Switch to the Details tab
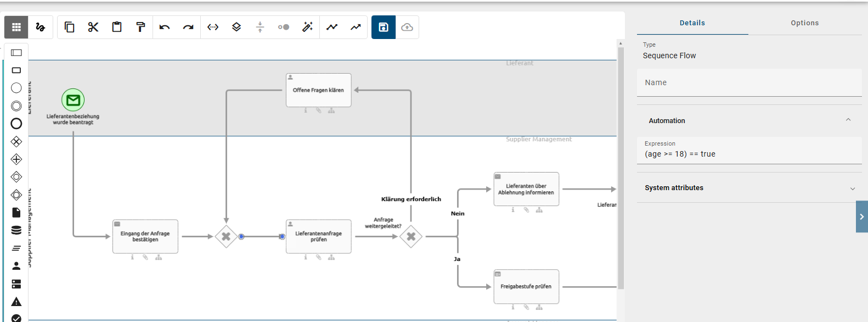Screen dimensions: 868x322 692,23
